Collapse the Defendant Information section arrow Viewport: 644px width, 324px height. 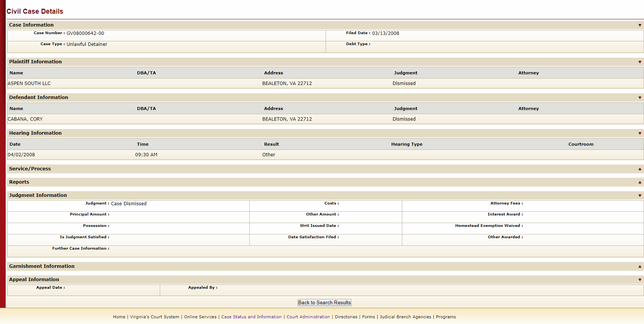[x=640, y=98]
